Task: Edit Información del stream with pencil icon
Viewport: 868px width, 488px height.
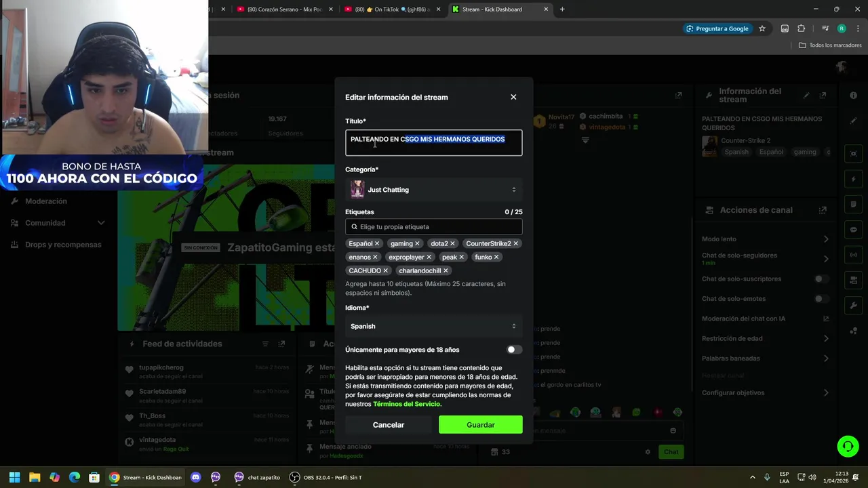Action: point(806,96)
